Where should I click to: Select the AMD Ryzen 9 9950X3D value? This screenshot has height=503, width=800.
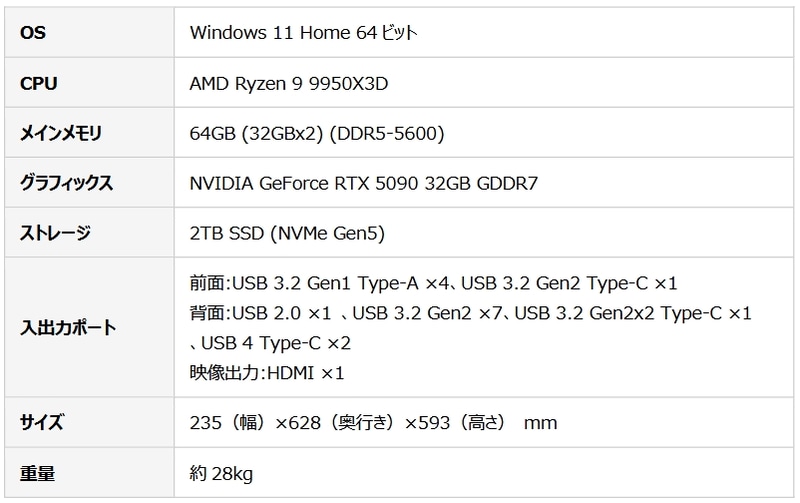pyautogui.click(x=288, y=83)
